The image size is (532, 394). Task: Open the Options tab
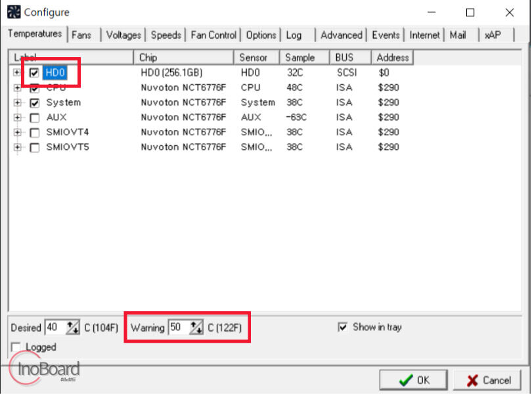261,35
